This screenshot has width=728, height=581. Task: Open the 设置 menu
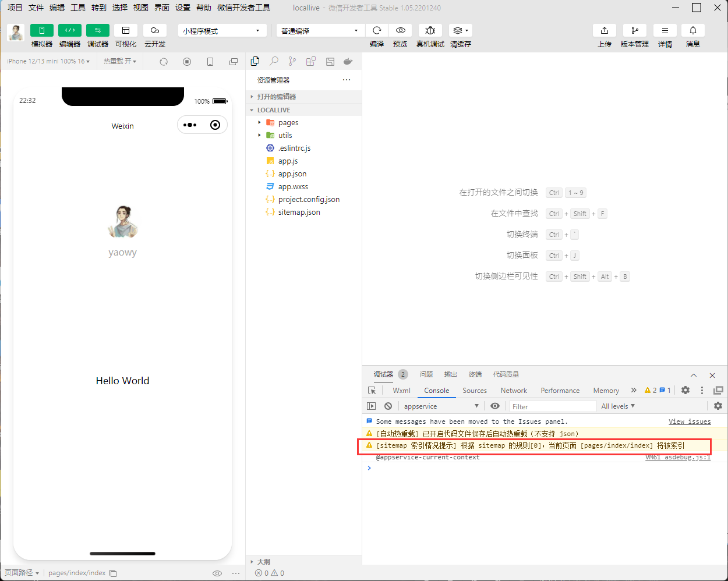coord(183,8)
